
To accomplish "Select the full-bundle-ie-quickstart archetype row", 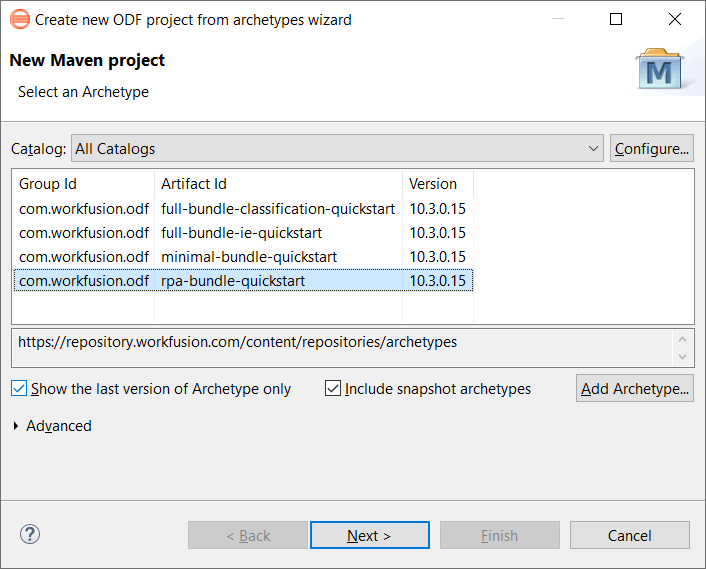I will point(243,233).
